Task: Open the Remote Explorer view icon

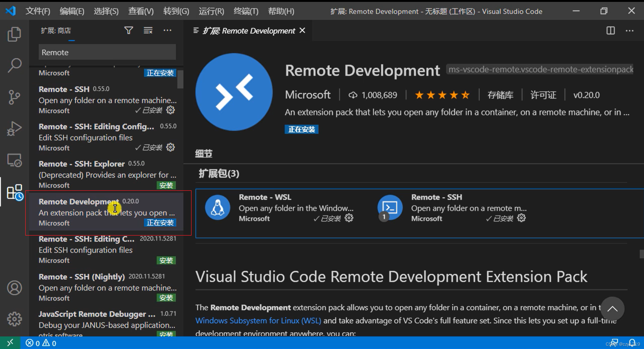Action: pyautogui.click(x=14, y=160)
